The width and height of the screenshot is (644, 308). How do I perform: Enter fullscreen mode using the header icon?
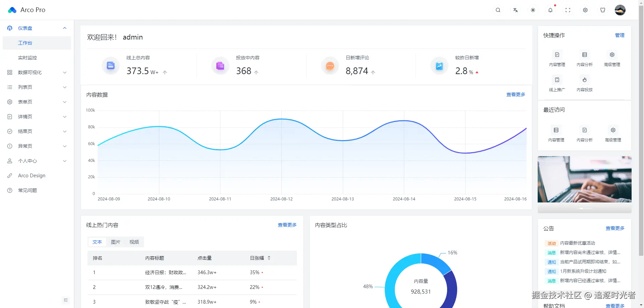point(568,10)
